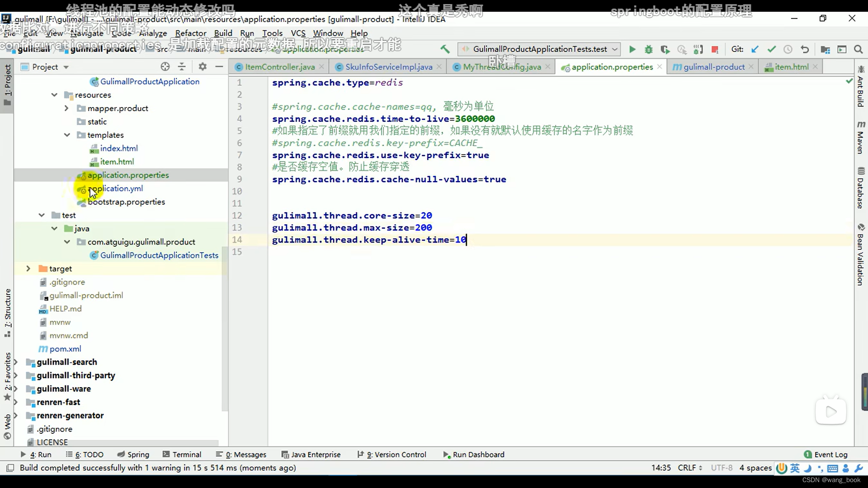Click the tool window quick-access icon in status bar

click(x=10, y=468)
